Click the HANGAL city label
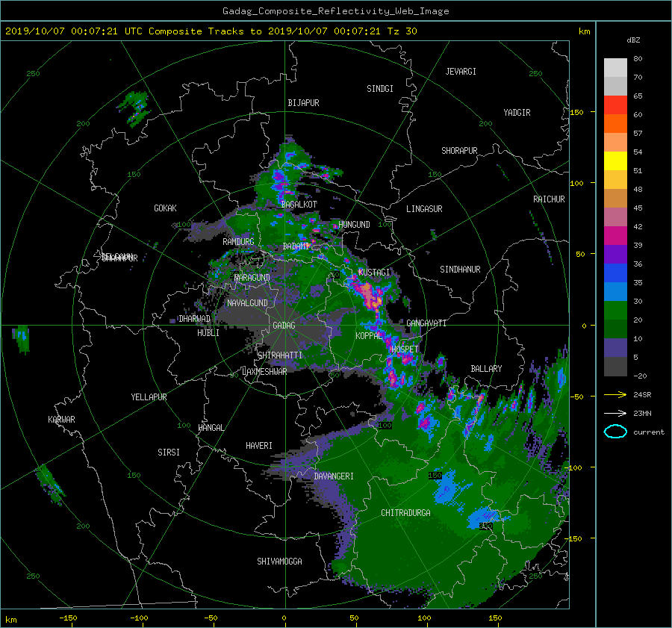This screenshot has width=672, height=628. click(211, 428)
